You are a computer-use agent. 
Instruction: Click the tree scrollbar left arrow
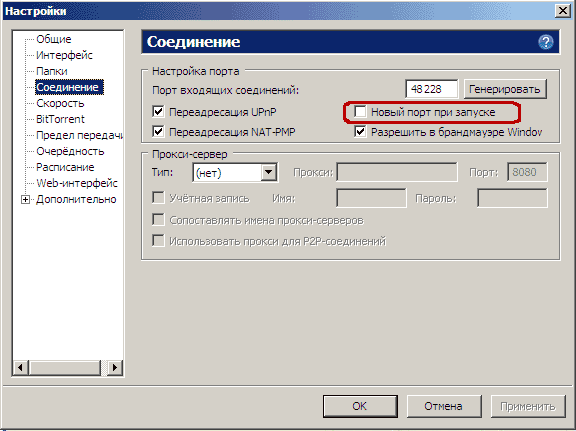pyautogui.click(x=21, y=367)
